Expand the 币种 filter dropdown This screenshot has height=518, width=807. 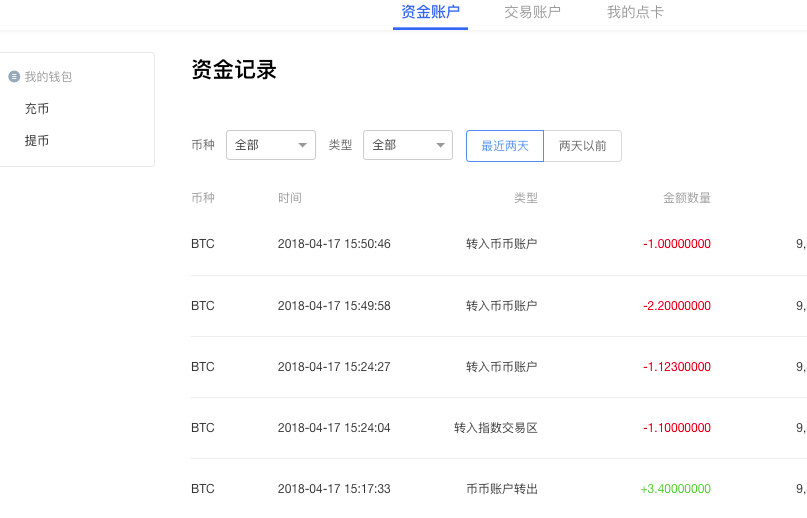pos(270,145)
